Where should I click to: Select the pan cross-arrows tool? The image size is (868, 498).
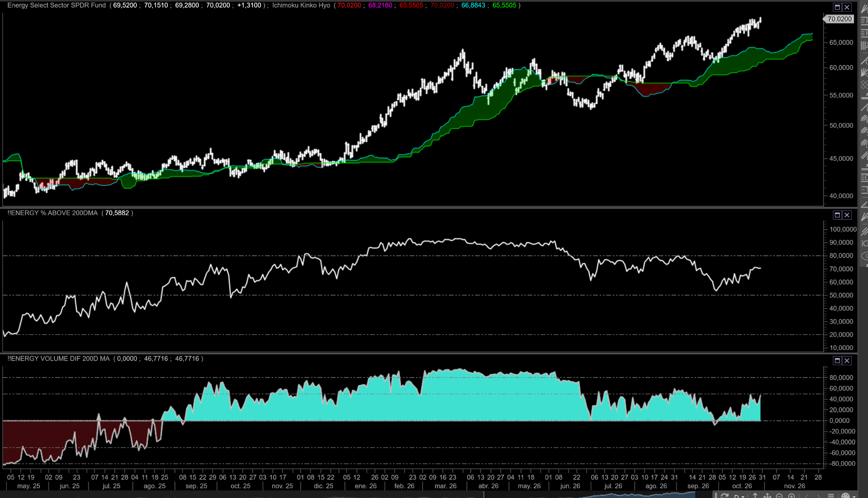click(767, 496)
